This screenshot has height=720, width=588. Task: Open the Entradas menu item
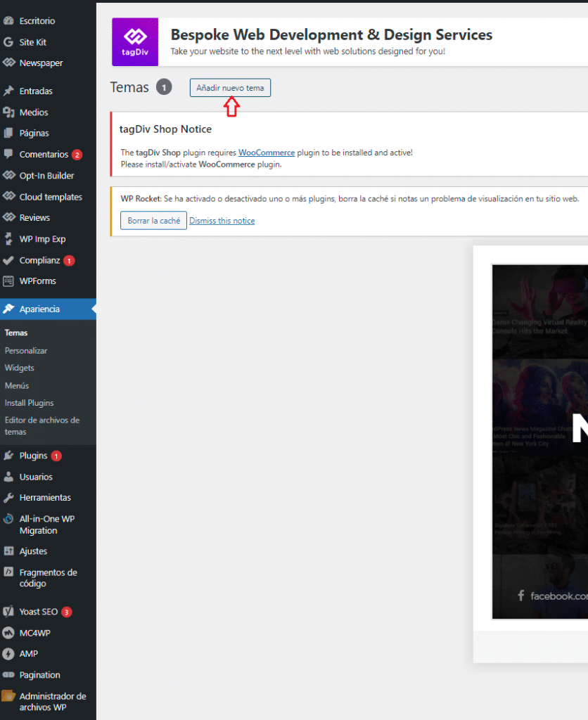pos(36,91)
